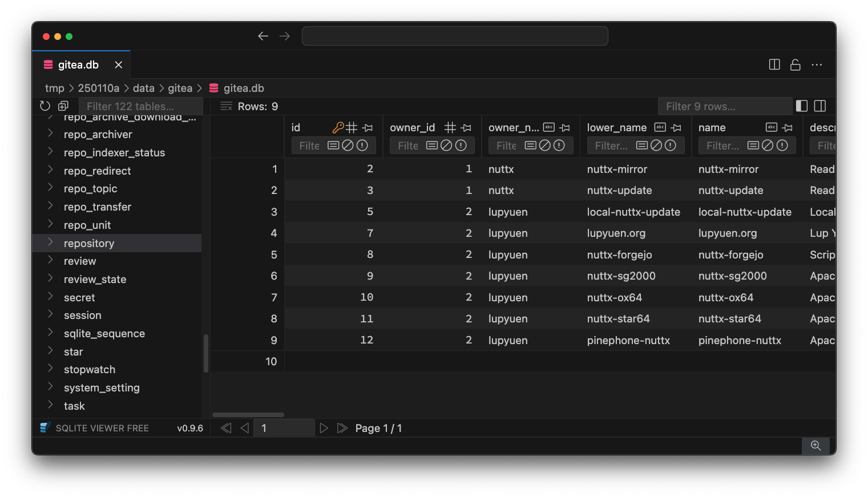
Task: Toggle the left sidebar panel
Action: [802, 106]
